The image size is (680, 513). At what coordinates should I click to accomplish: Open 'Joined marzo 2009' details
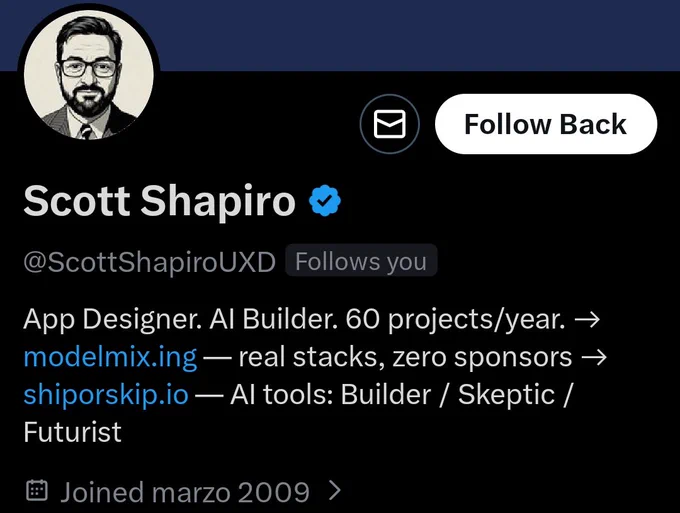(x=185, y=492)
